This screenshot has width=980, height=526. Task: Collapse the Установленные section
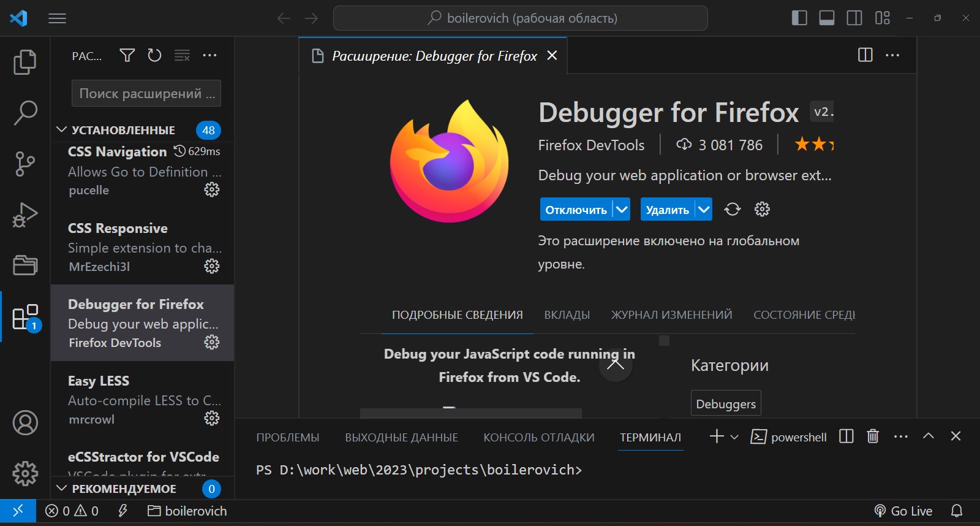(x=123, y=130)
